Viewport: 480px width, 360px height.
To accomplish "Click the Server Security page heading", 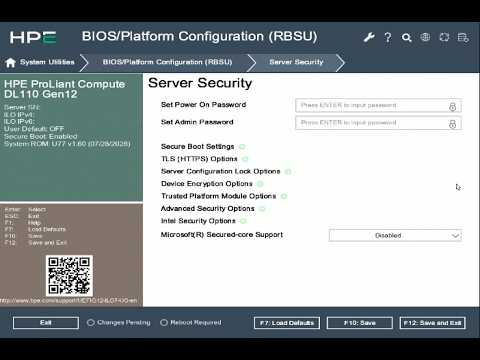I will point(200,83).
